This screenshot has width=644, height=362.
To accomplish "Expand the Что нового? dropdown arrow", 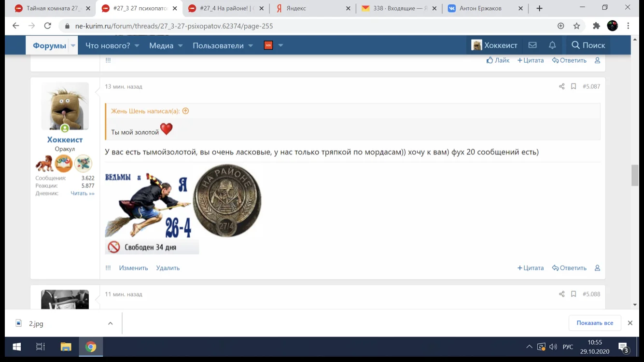I will (x=137, y=45).
